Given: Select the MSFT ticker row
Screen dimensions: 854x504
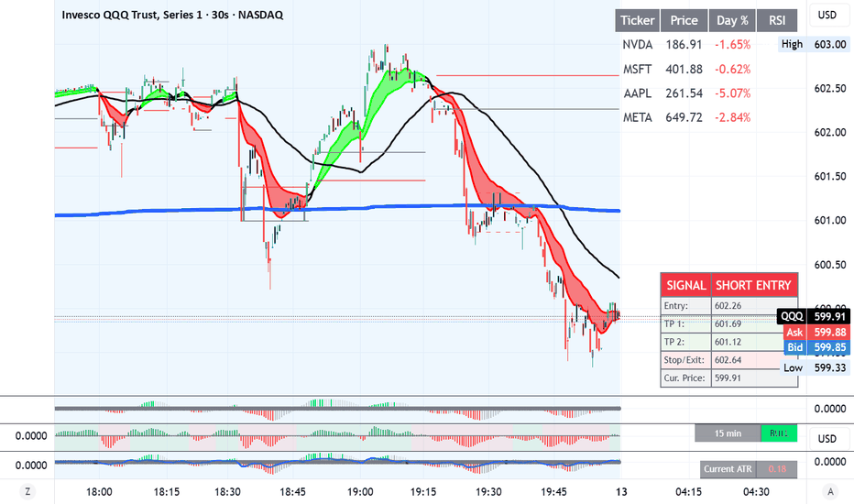Looking at the screenshot, I should 637,69.
